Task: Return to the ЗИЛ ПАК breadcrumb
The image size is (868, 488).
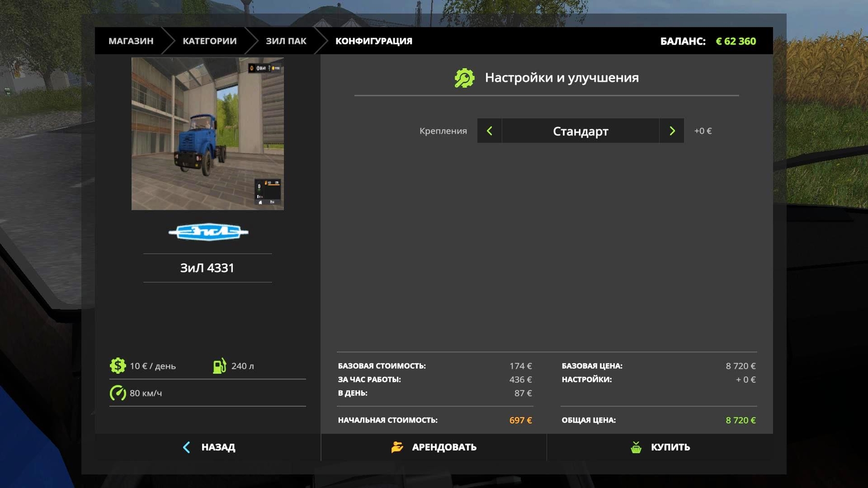Action: tap(286, 41)
